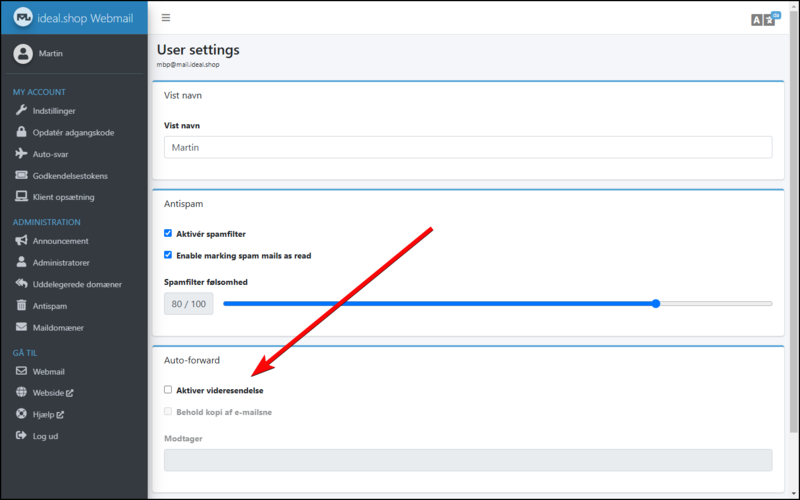
Task: Disable marking spam mails as read
Action: pyautogui.click(x=168, y=255)
